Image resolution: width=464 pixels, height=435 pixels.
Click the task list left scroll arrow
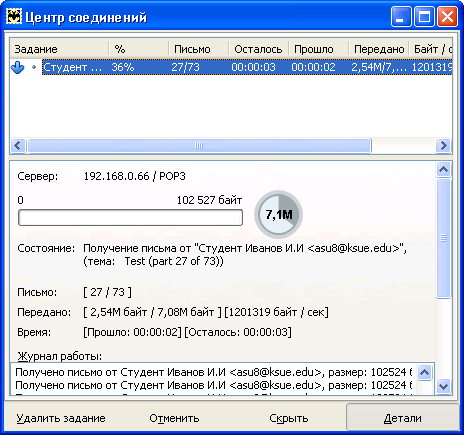[x=18, y=146]
